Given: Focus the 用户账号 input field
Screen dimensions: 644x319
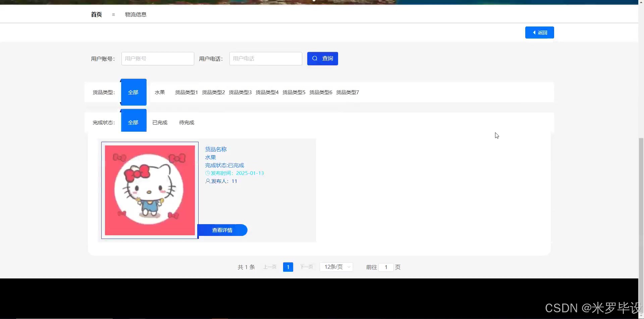Looking at the screenshot, I should [x=158, y=59].
